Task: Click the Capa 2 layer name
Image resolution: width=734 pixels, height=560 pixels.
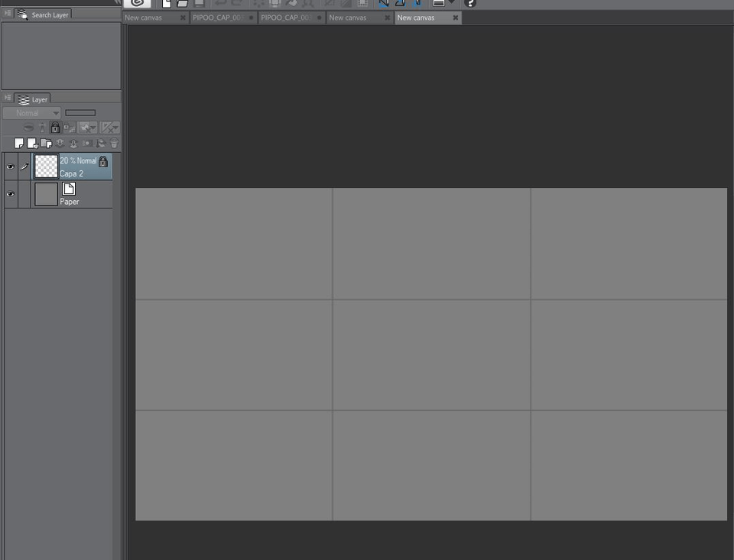Action: pyautogui.click(x=71, y=173)
